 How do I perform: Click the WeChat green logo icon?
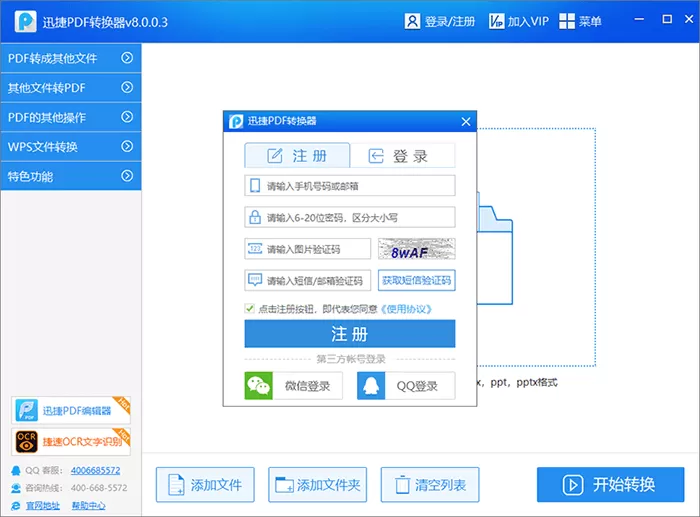pos(258,386)
